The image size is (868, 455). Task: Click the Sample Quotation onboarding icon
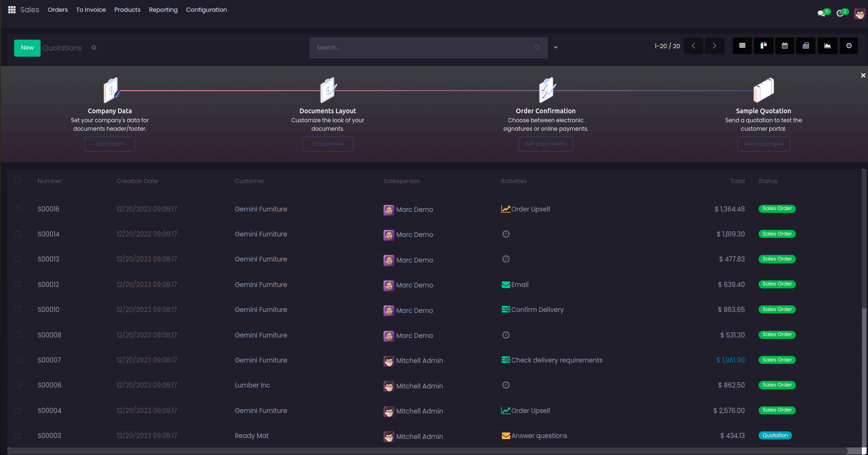click(x=764, y=90)
